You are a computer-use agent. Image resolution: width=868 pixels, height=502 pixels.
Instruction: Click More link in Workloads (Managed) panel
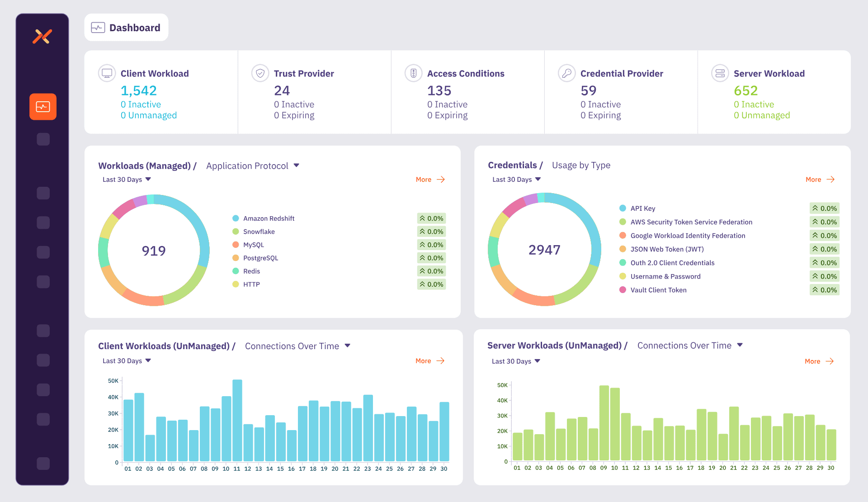pos(430,180)
